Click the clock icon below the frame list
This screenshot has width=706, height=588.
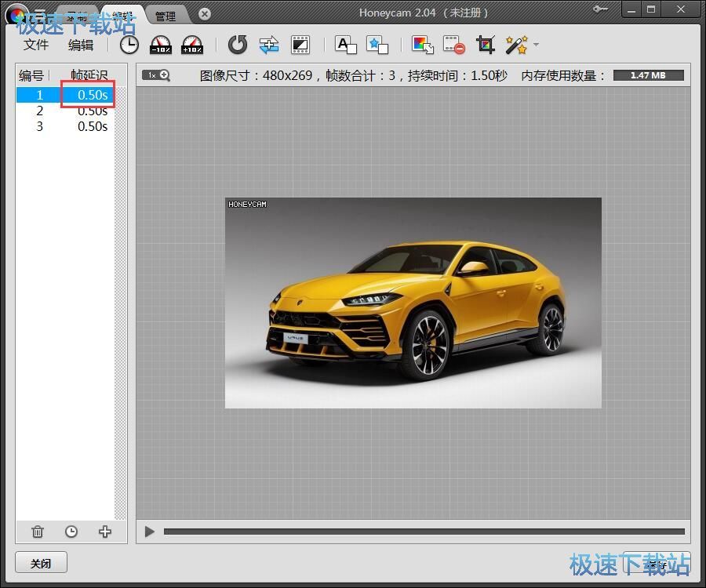click(71, 532)
